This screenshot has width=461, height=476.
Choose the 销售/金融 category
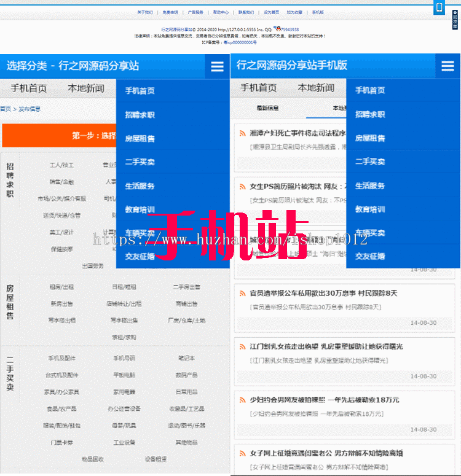point(61,182)
